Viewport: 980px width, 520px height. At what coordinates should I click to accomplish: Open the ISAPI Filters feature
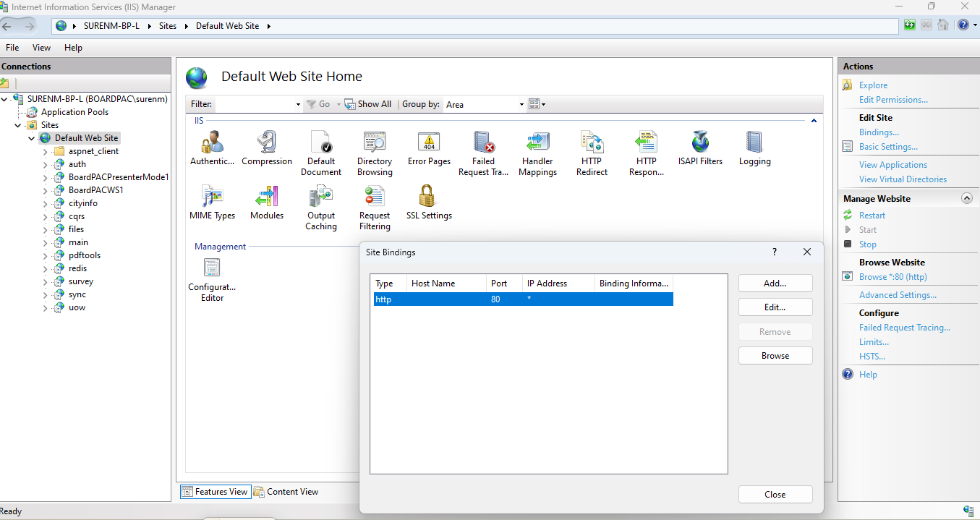pos(700,148)
